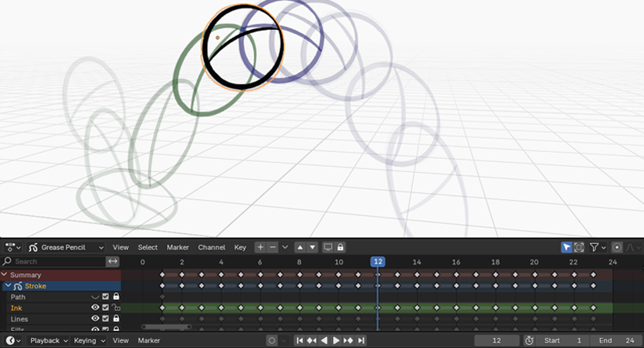Image resolution: width=644 pixels, height=348 pixels.
Task: Move layer up with up arrow
Action: (x=300, y=248)
